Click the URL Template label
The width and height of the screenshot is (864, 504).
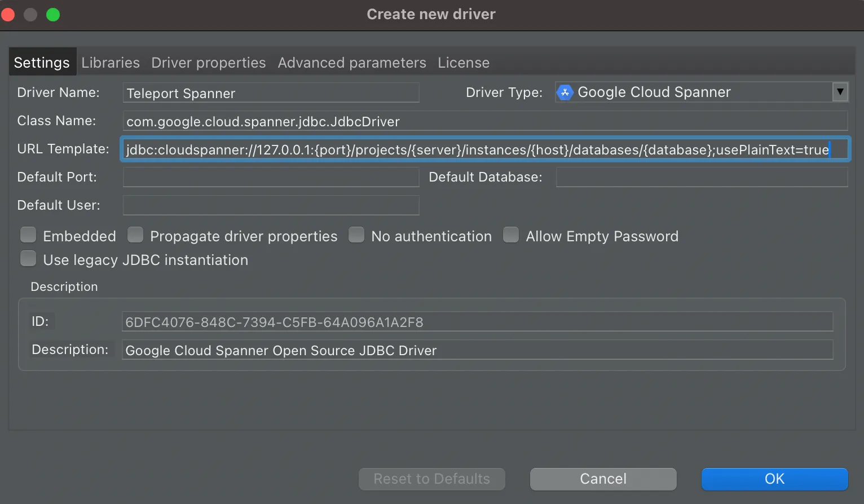[x=63, y=149]
